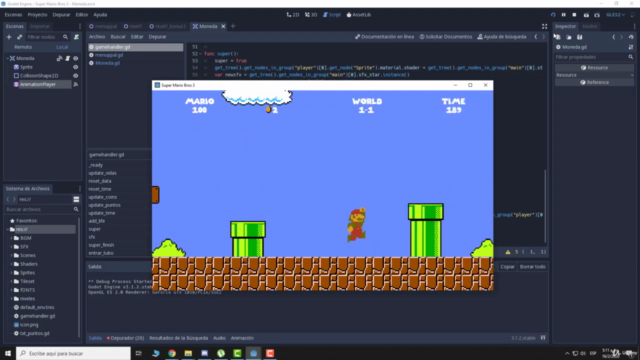Open Documentación en línea
The width and height of the screenshot is (640, 360).
click(x=384, y=37)
